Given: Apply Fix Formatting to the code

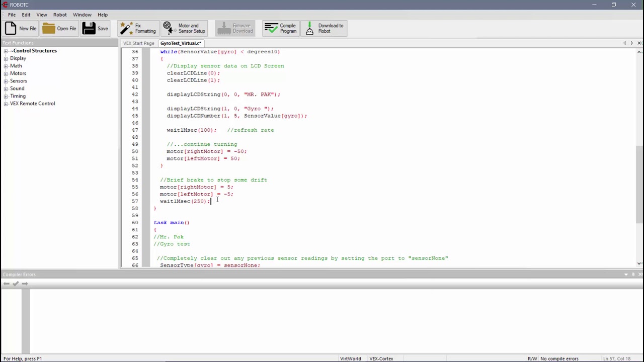Looking at the screenshot, I should [138, 28].
